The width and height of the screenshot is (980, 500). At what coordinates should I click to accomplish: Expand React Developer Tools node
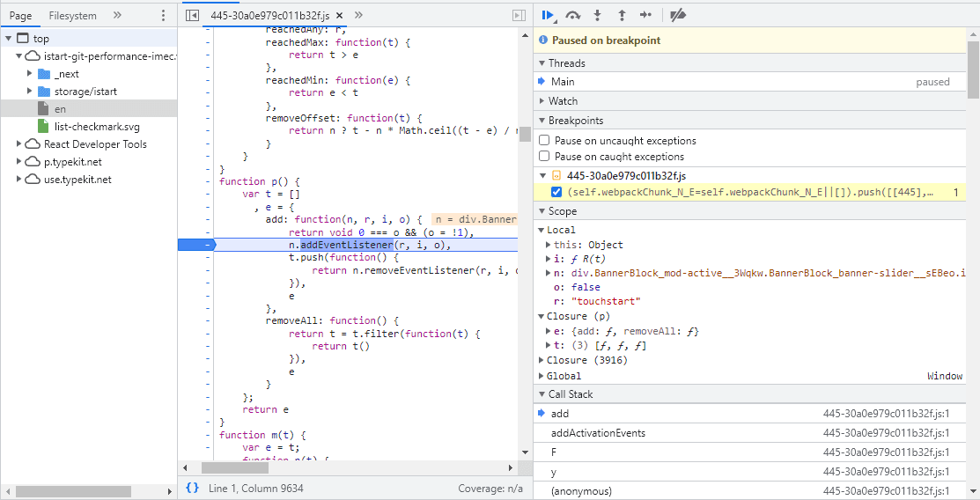click(x=19, y=143)
